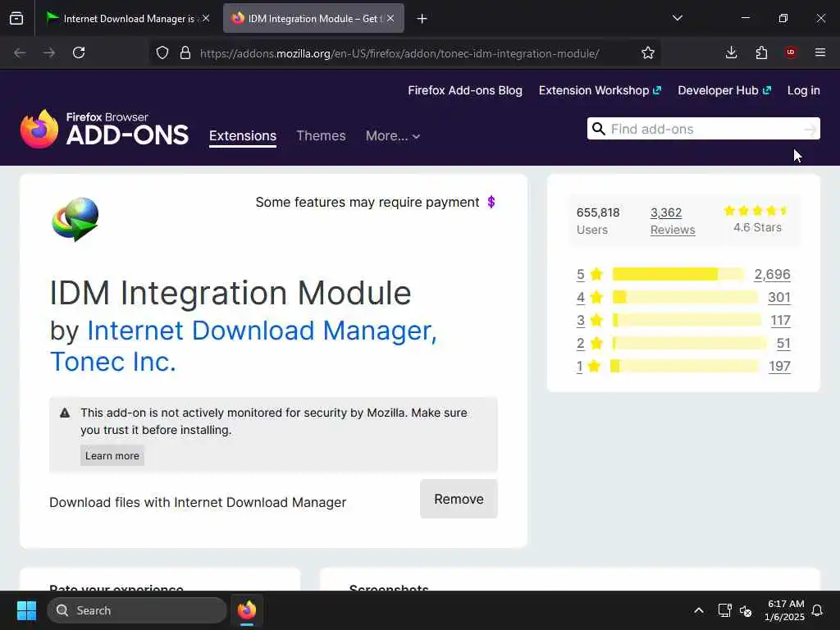Open the Windows Start menu

pyautogui.click(x=26, y=610)
